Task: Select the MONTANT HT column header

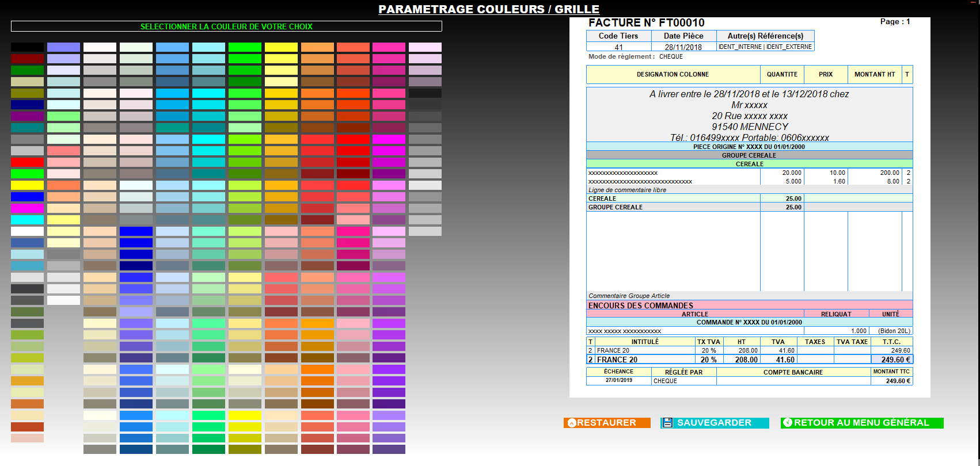Action: [875, 74]
